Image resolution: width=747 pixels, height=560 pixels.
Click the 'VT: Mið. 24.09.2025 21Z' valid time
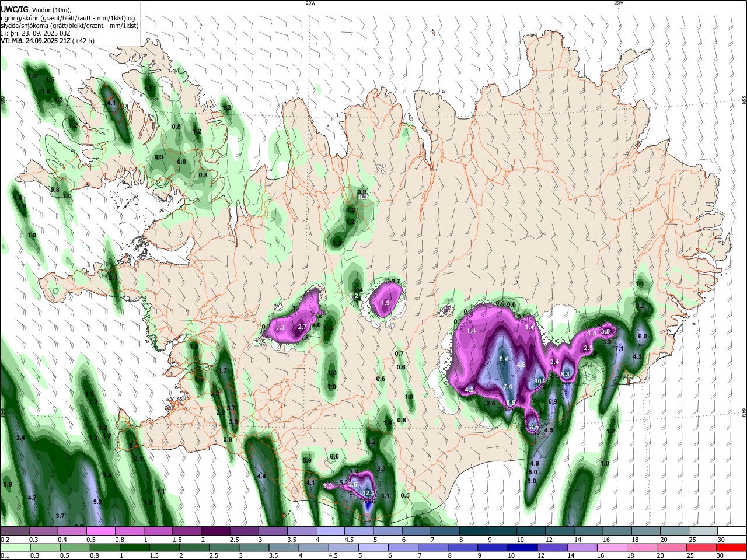[36, 41]
